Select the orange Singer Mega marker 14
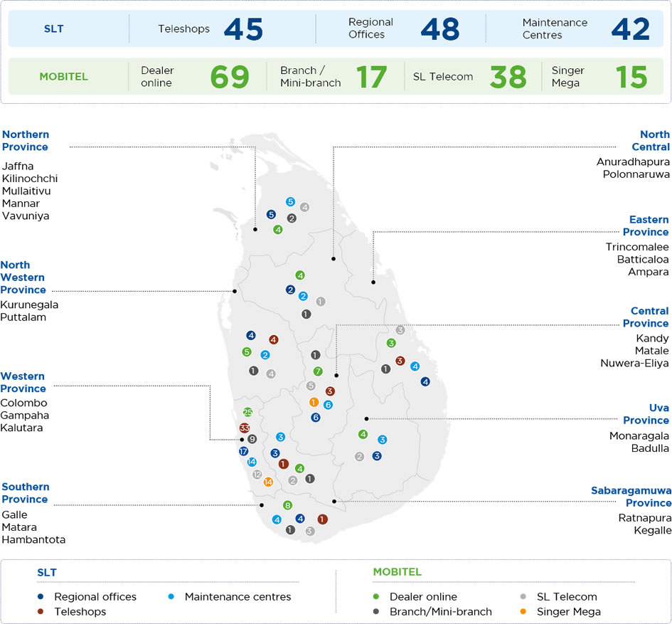 pyautogui.click(x=268, y=482)
